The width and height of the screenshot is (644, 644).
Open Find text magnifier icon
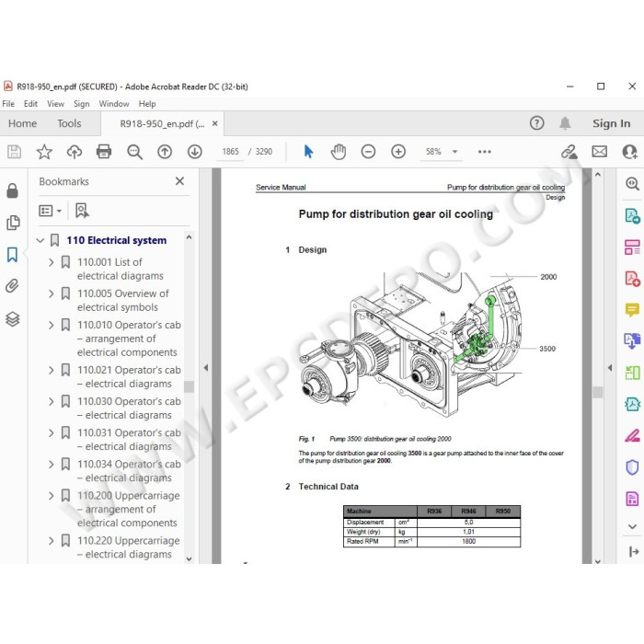(x=134, y=152)
